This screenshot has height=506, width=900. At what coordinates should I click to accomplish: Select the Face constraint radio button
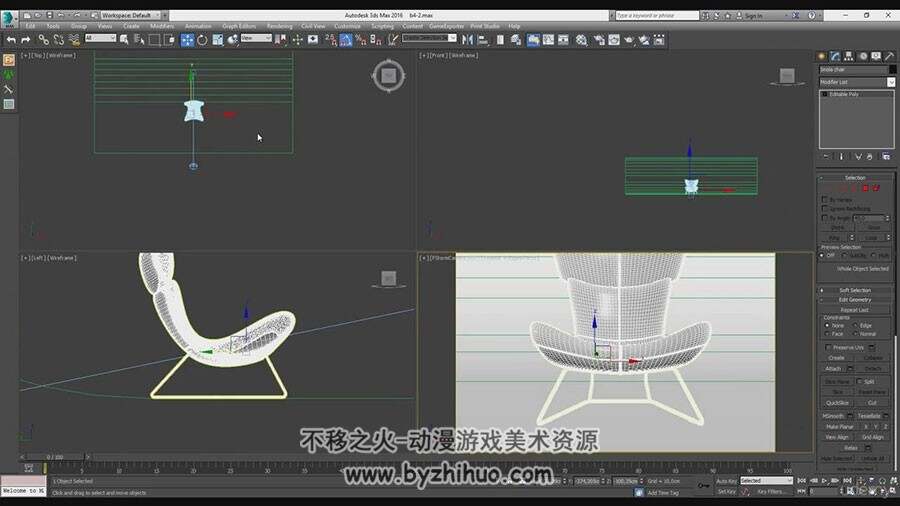(x=827, y=333)
